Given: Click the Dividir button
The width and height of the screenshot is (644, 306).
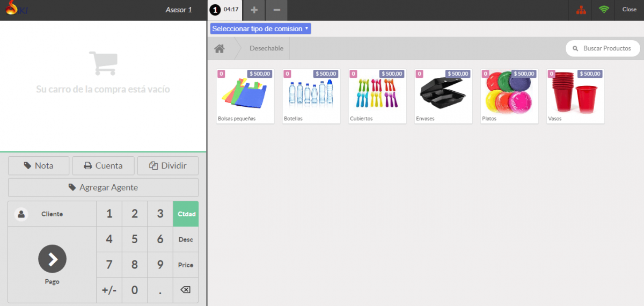Looking at the screenshot, I should (x=168, y=166).
